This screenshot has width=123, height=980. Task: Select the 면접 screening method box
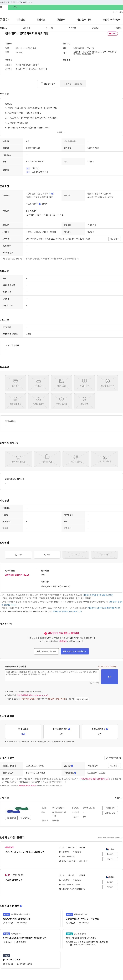tap(47, 554)
